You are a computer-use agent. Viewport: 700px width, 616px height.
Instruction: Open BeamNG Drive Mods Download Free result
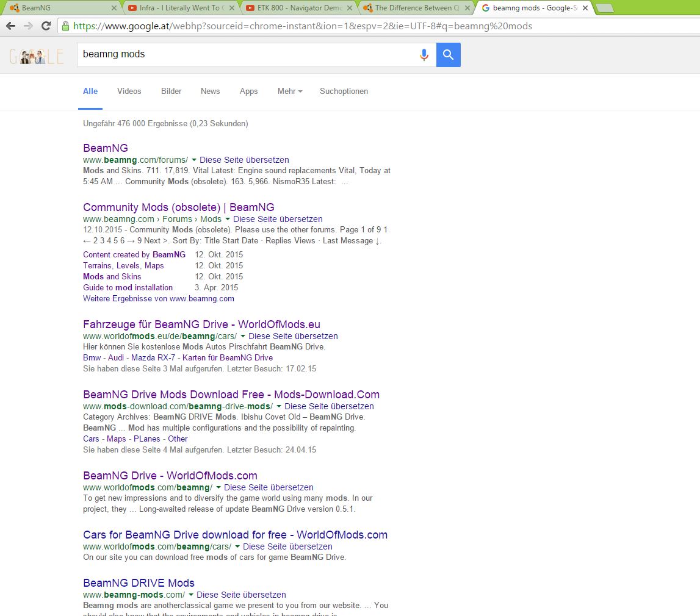click(231, 395)
